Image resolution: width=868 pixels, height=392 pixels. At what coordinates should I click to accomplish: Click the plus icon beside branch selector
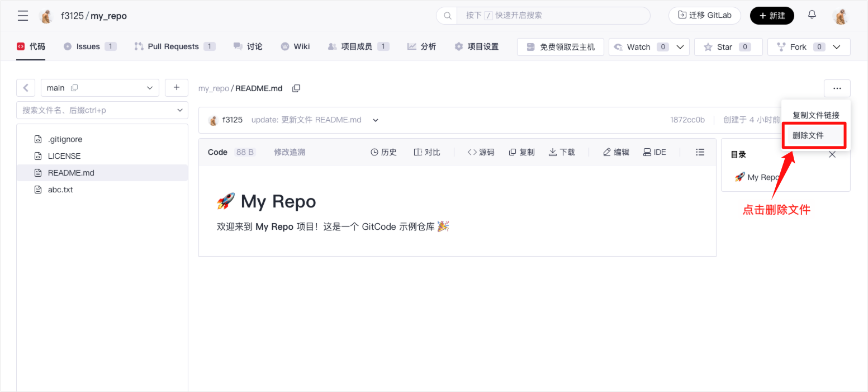click(x=177, y=88)
